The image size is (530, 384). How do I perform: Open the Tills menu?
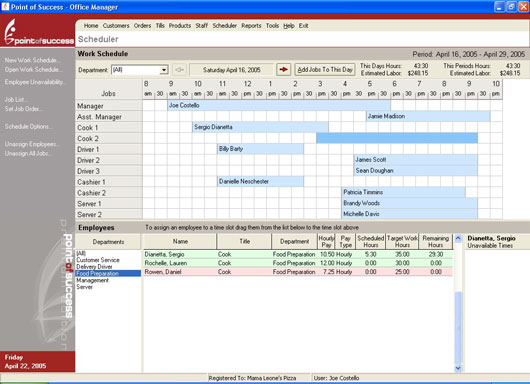click(160, 26)
